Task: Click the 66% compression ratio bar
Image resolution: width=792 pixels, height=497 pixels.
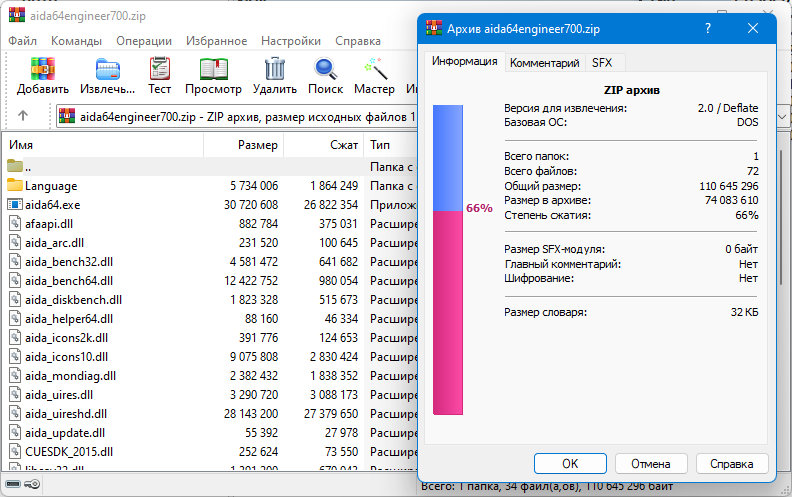Action: [x=448, y=260]
